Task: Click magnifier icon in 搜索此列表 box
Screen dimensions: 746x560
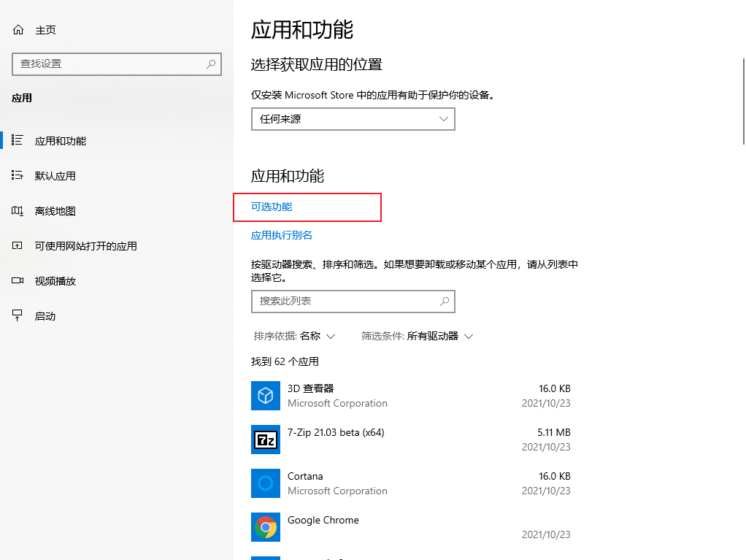Action: click(445, 301)
